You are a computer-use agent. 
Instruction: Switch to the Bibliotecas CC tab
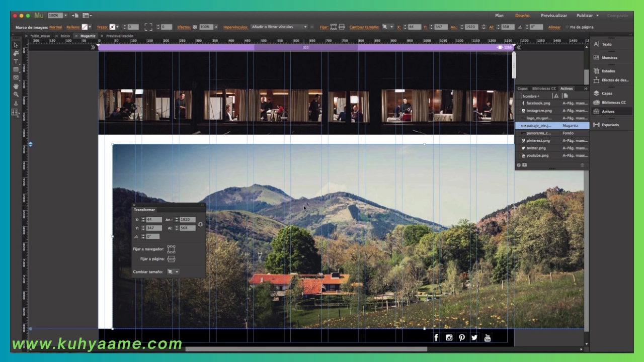tap(544, 88)
